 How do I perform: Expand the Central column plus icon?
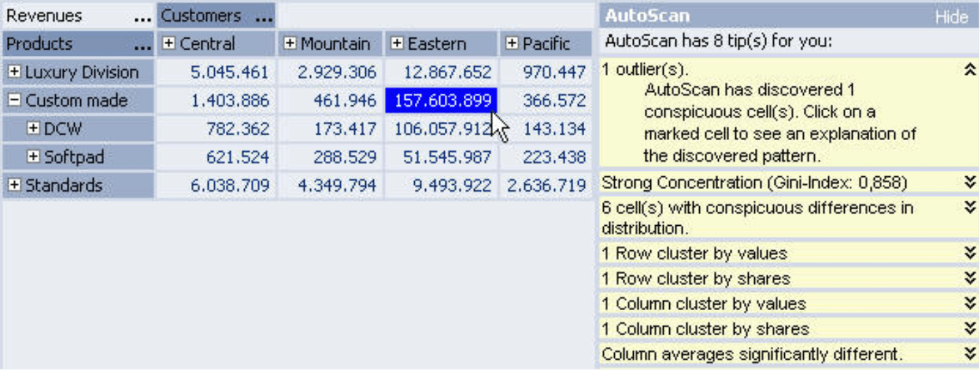click(169, 44)
